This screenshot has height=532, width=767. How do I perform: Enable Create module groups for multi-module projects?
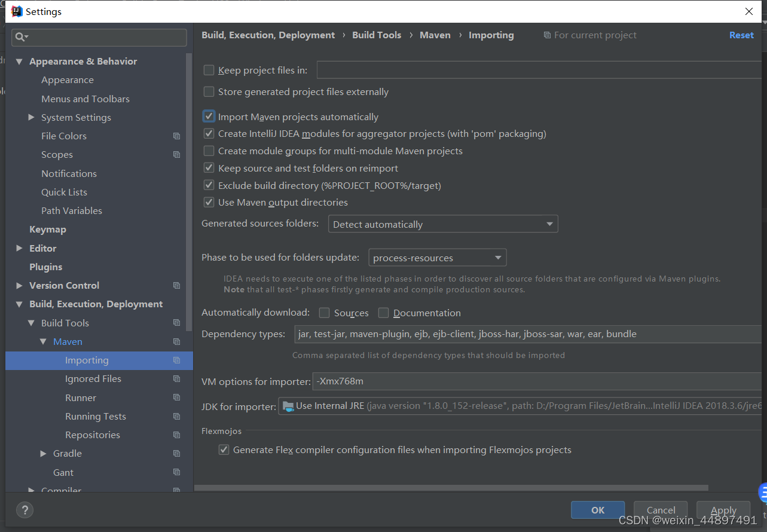209,151
